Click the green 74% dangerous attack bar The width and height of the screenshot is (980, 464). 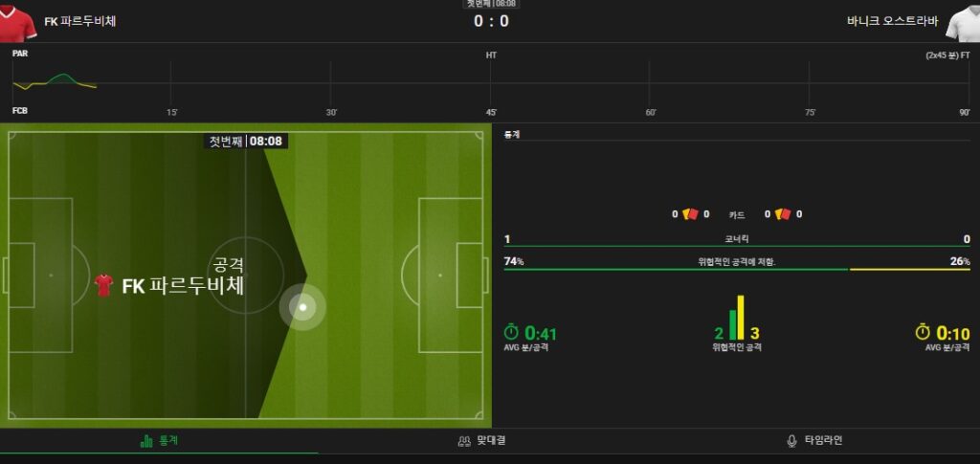(676, 270)
